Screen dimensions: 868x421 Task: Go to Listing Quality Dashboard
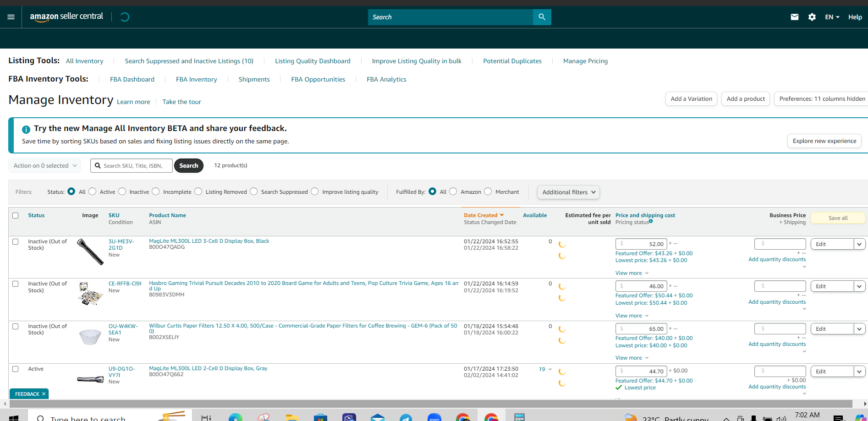coord(313,61)
